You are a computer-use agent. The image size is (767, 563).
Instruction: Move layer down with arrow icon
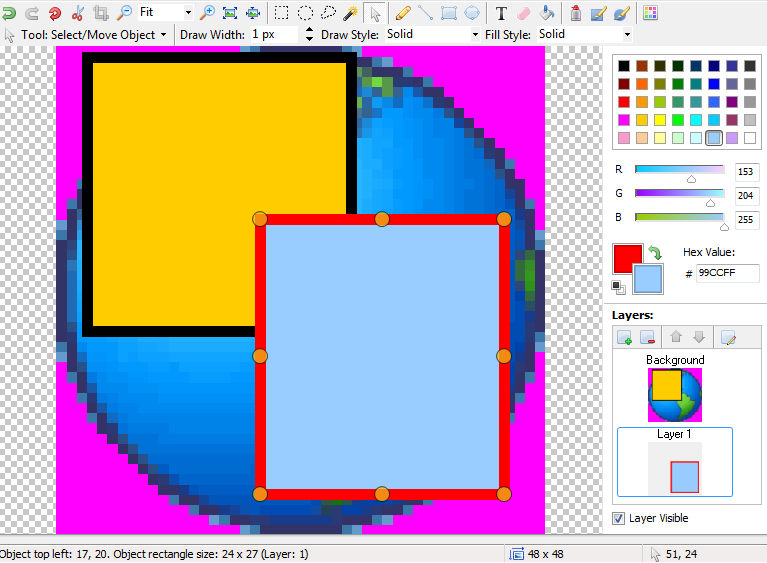click(699, 337)
